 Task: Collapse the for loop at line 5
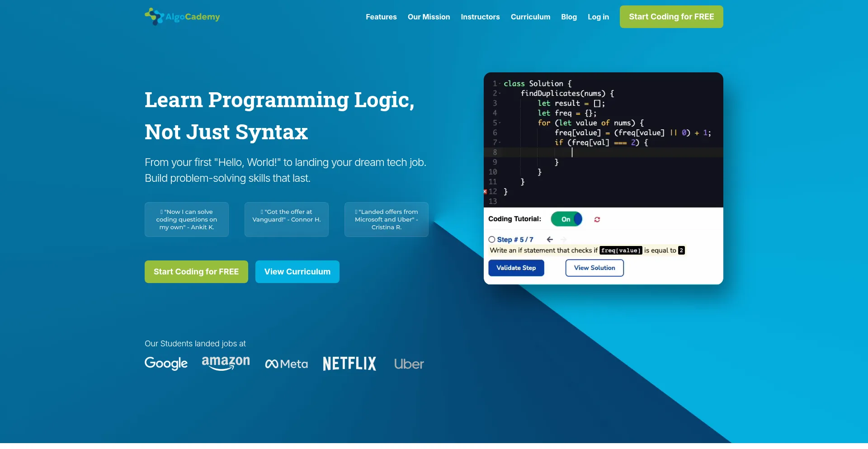pos(500,123)
